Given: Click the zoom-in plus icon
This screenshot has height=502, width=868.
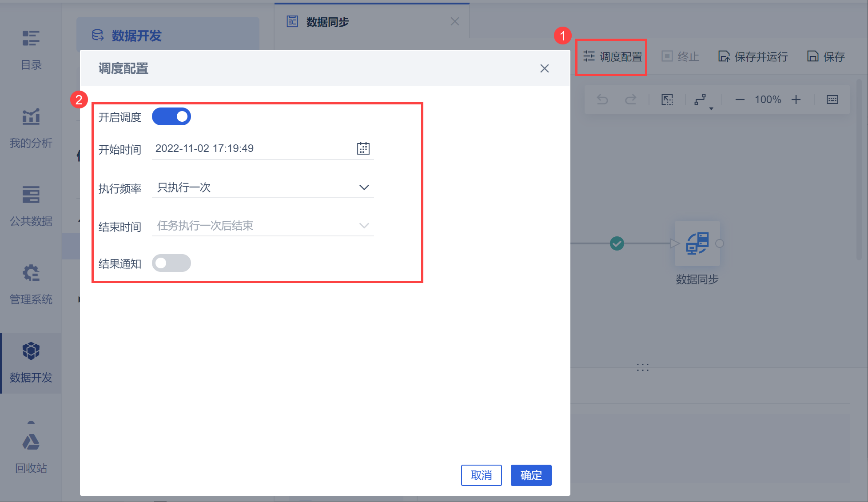Looking at the screenshot, I should [x=796, y=100].
